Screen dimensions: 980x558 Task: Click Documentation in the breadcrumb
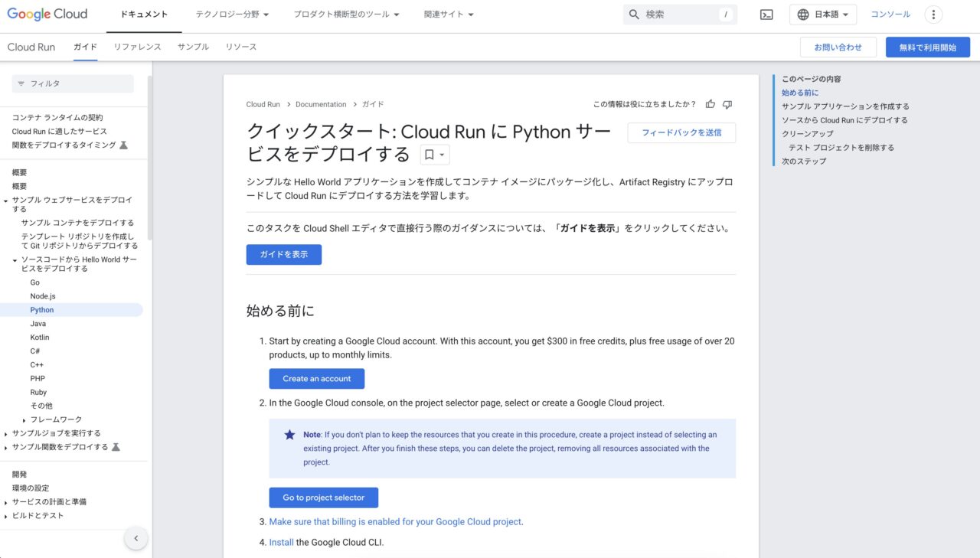click(321, 104)
